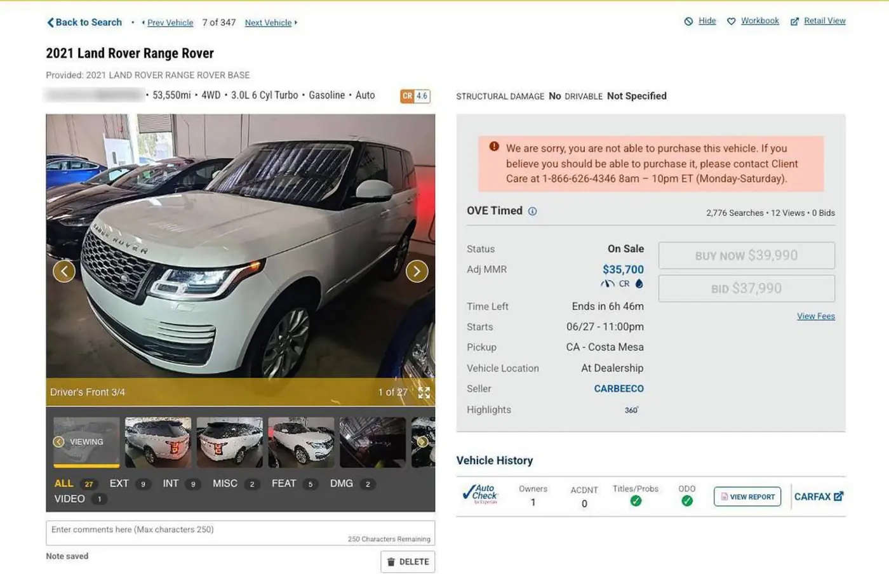Open the View Fees link

[x=816, y=316]
